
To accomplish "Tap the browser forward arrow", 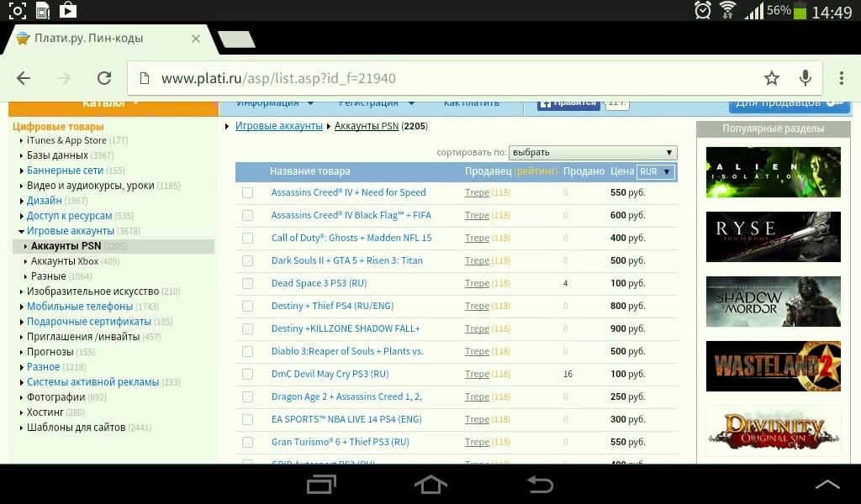I will (x=64, y=78).
